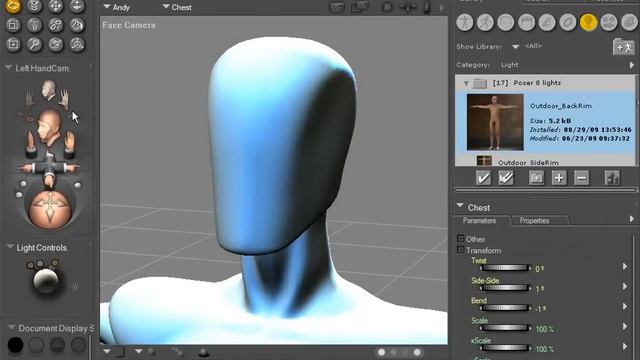Select the black Silhouette display style
This screenshot has height=360, width=640.
[16, 345]
